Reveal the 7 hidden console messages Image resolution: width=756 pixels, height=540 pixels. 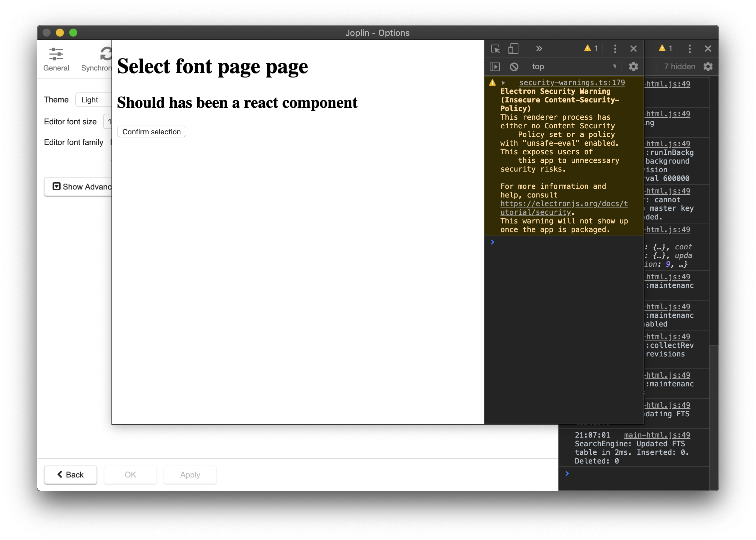coord(679,67)
